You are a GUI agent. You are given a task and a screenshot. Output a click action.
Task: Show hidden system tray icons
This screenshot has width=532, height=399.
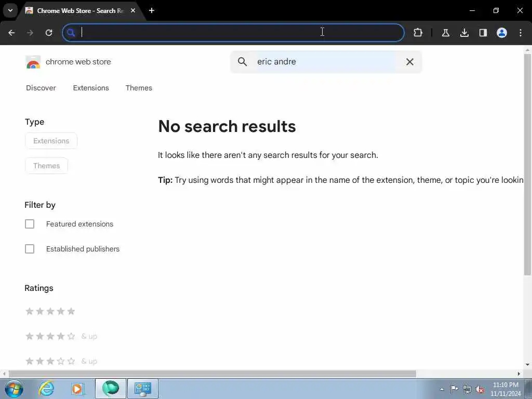pyautogui.click(x=442, y=389)
